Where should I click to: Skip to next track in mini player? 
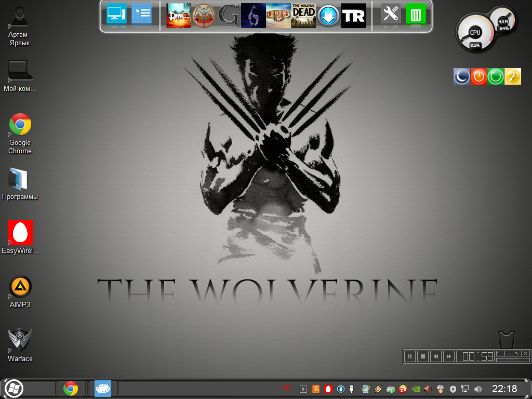click(448, 356)
